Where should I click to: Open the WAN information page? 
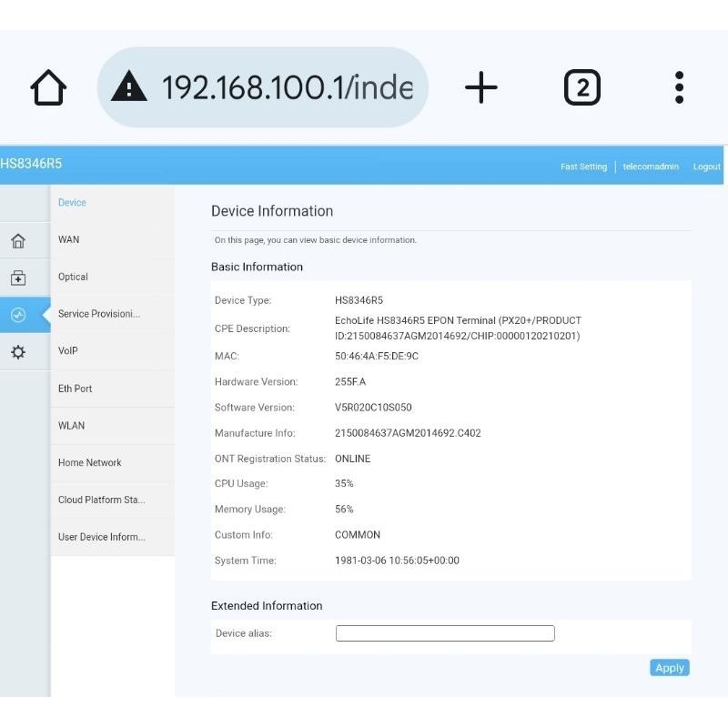click(x=69, y=240)
